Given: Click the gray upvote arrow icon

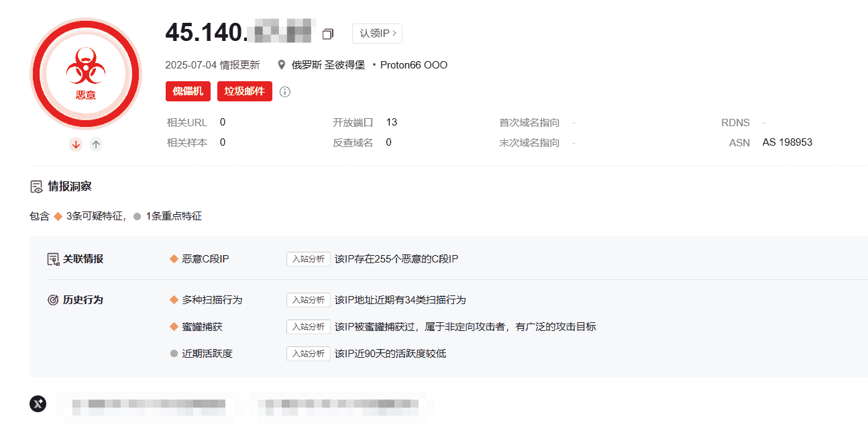Looking at the screenshot, I should tap(96, 144).
